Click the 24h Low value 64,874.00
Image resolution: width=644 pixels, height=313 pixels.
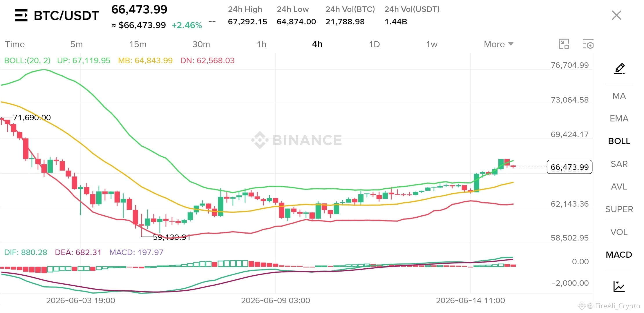(x=296, y=22)
